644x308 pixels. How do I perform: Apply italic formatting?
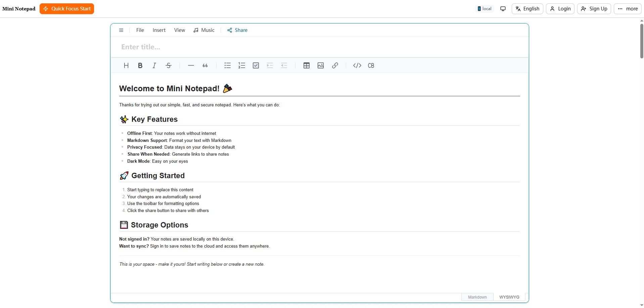[x=154, y=65]
